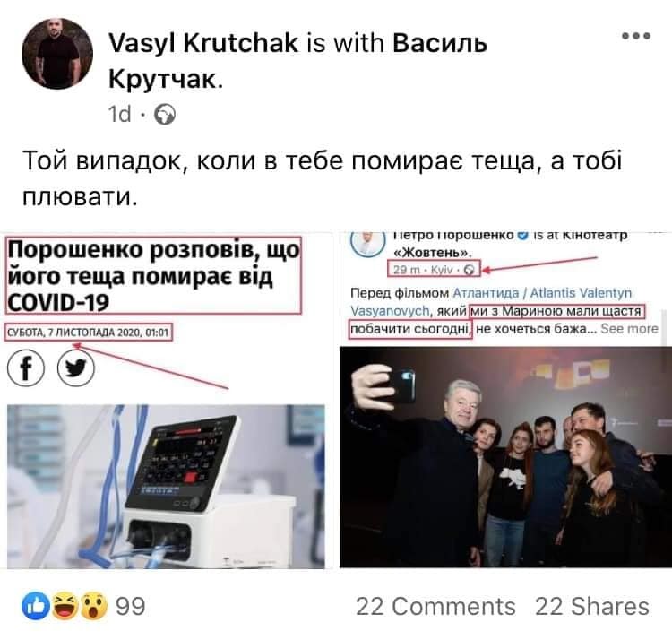The height and width of the screenshot is (640, 672).
Task: Expand text with See more
Action: pos(629,329)
